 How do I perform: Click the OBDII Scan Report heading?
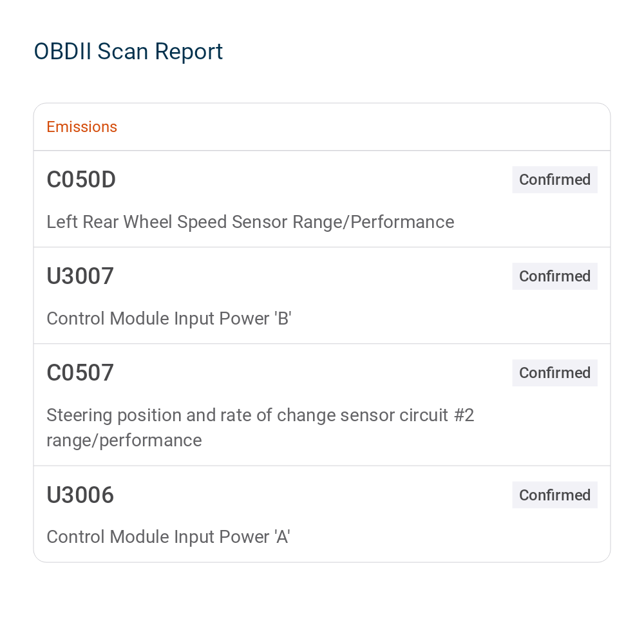pyautogui.click(x=128, y=52)
